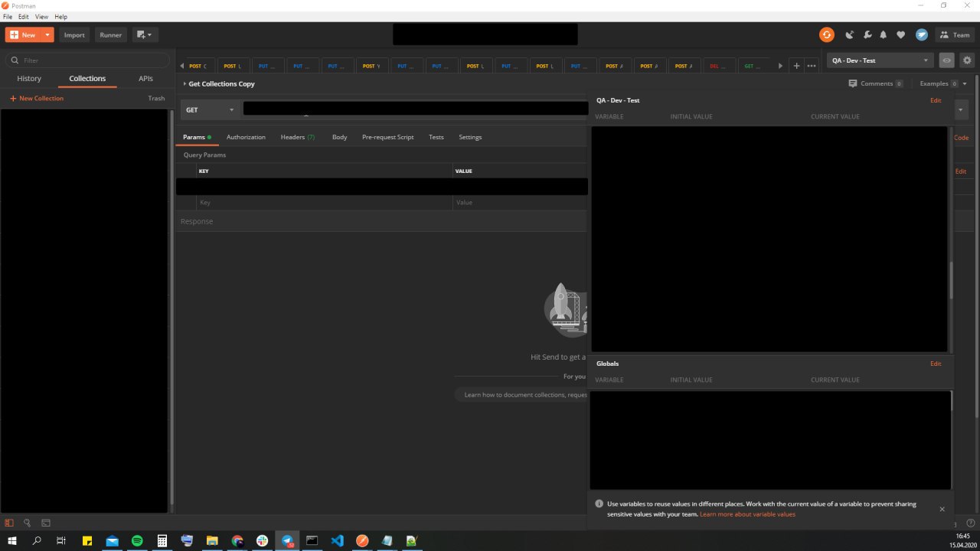The image size is (980, 551).
Task: Click the Import button
Action: [x=74, y=34]
